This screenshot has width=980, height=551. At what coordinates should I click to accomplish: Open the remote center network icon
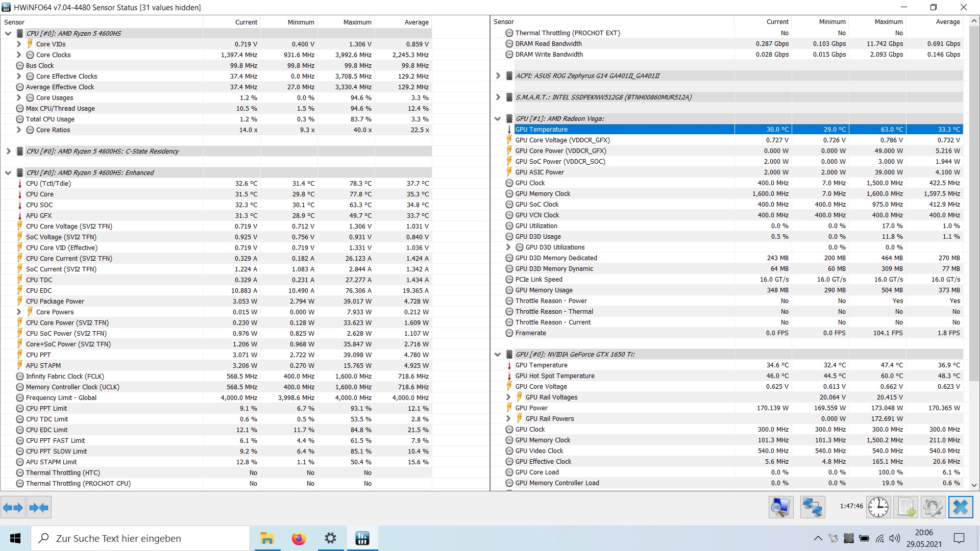tap(812, 507)
